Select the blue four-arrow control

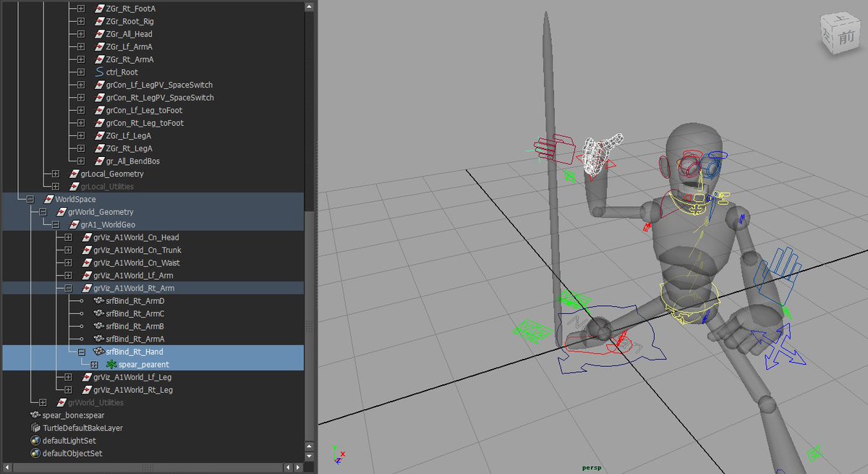pyautogui.click(x=778, y=348)
